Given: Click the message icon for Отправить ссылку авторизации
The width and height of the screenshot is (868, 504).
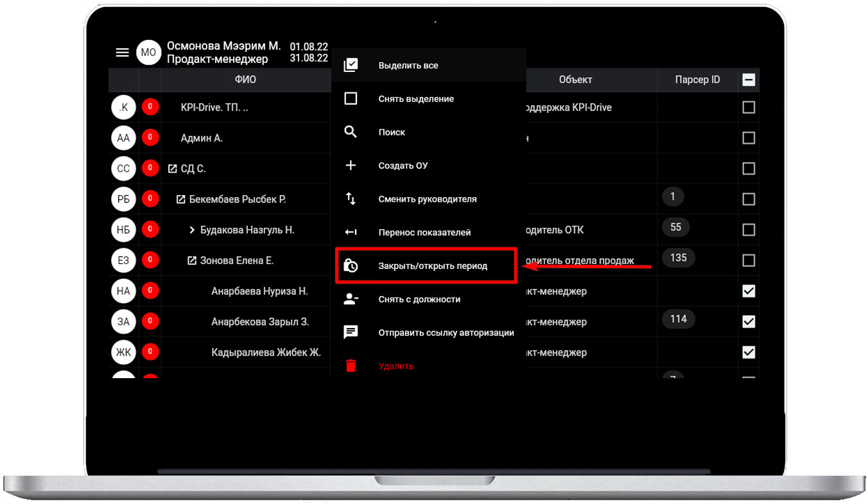Looking at the screenshot, I should click(351, 333).
